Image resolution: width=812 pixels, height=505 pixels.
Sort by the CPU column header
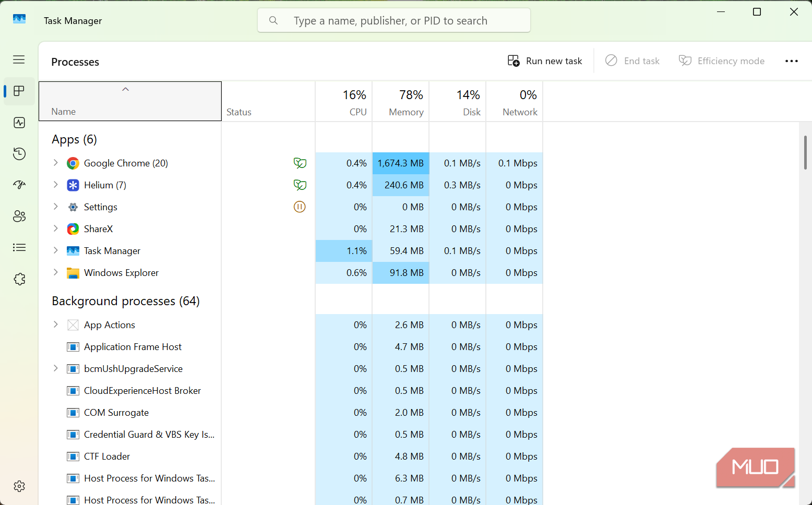point(344,101)
